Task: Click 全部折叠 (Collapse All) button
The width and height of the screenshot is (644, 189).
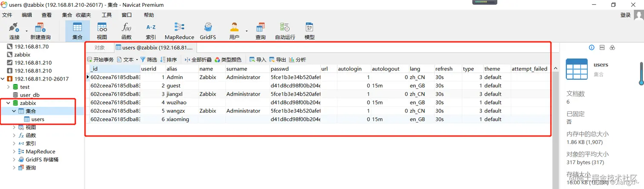Action: coord(198,60)
